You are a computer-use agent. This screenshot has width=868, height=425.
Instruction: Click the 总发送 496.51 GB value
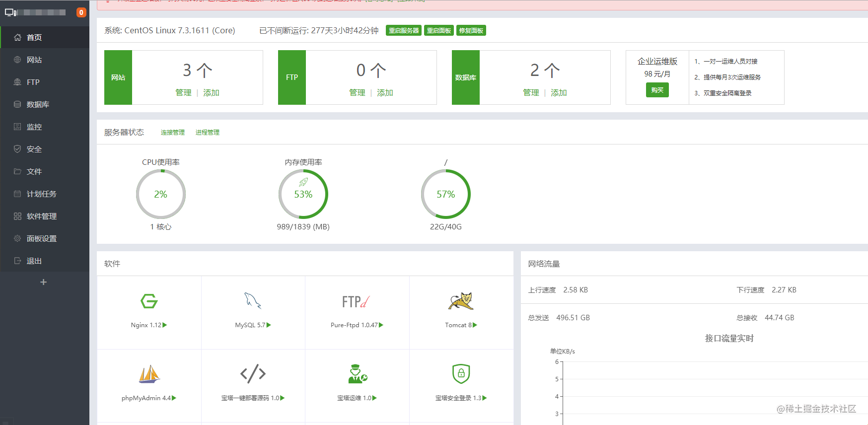pyautogui.click(x=573, y=318)
